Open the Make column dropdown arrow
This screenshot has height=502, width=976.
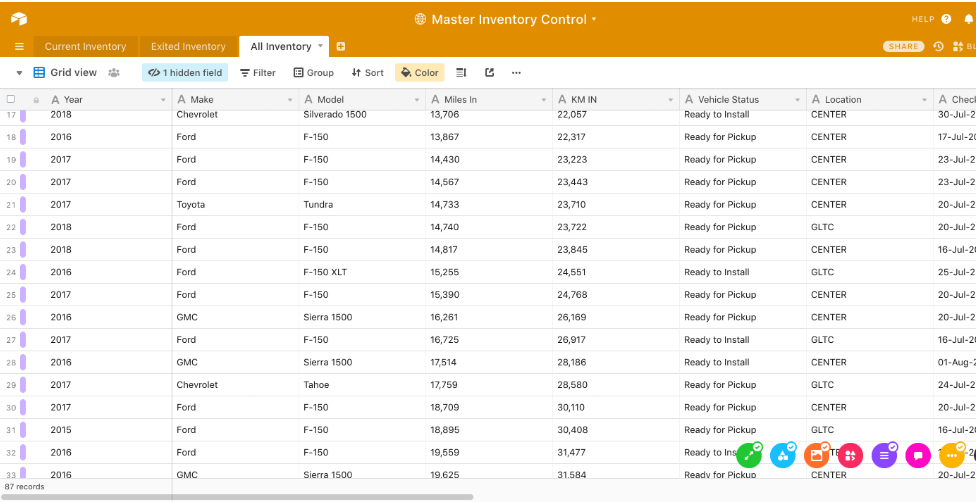click(290, 100)
